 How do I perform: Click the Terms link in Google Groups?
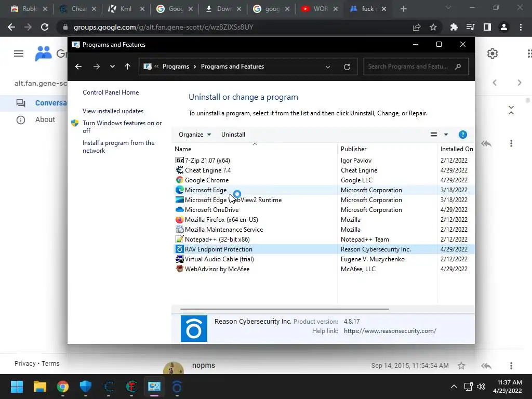click(50, 363)
